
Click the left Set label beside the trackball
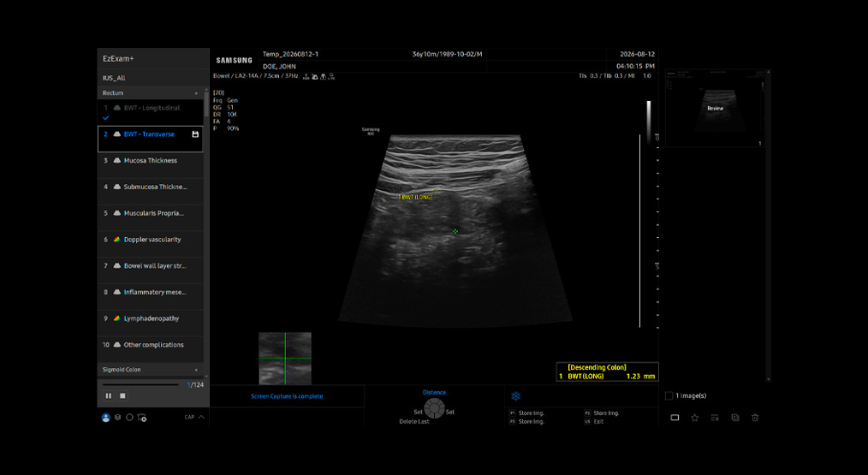(x=418, y=412)
